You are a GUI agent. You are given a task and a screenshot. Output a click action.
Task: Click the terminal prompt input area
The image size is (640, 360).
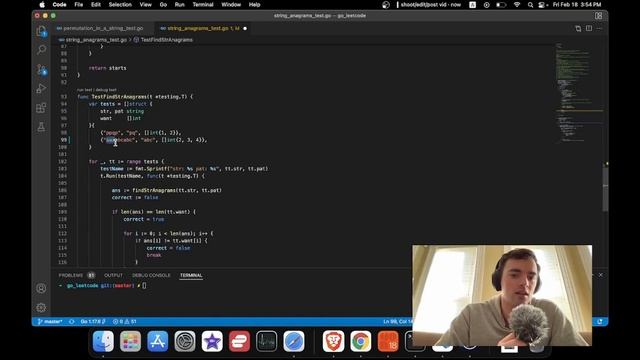tap(144, 286)
